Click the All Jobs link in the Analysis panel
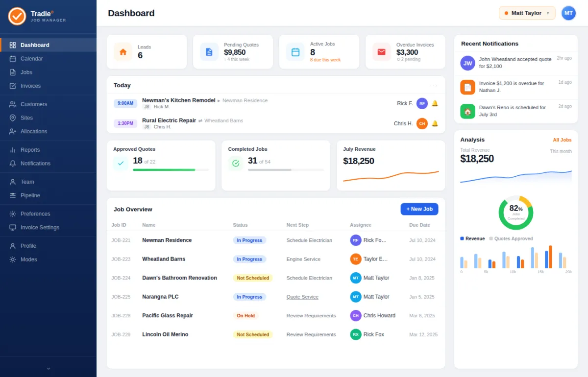588x377 pixels. (562, 140)
